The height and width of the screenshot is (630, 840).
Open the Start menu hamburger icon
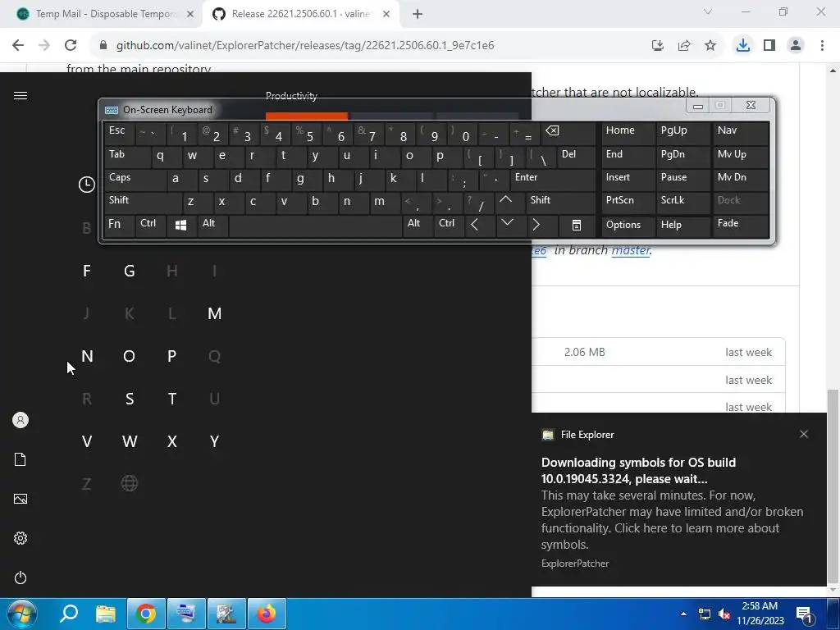(21, 96)
